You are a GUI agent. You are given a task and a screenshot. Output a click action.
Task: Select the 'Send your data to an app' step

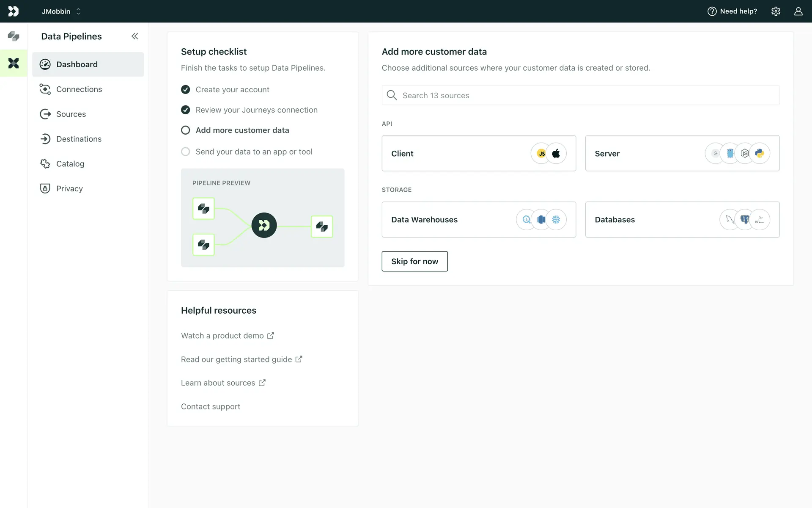(254, 152)
